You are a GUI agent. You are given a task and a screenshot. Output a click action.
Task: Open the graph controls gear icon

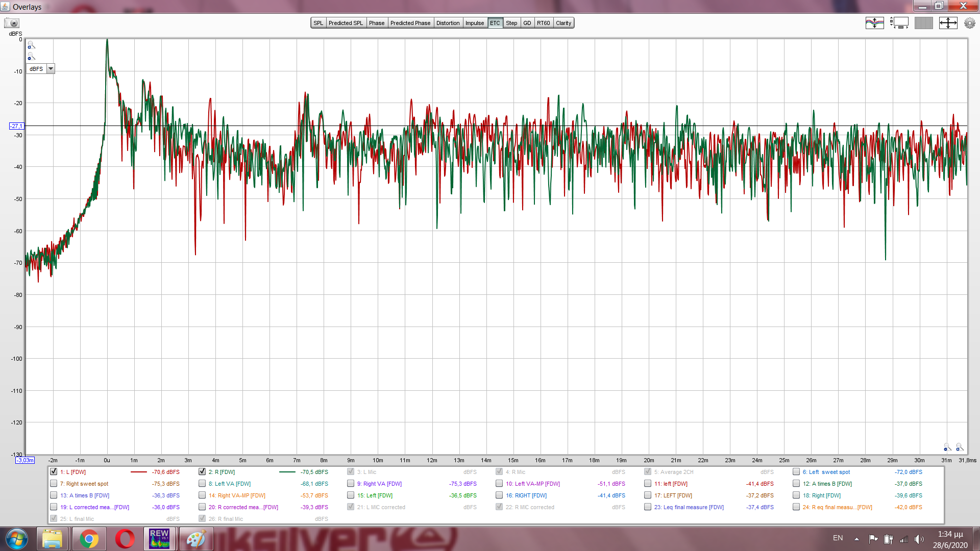tap(969, 23)
